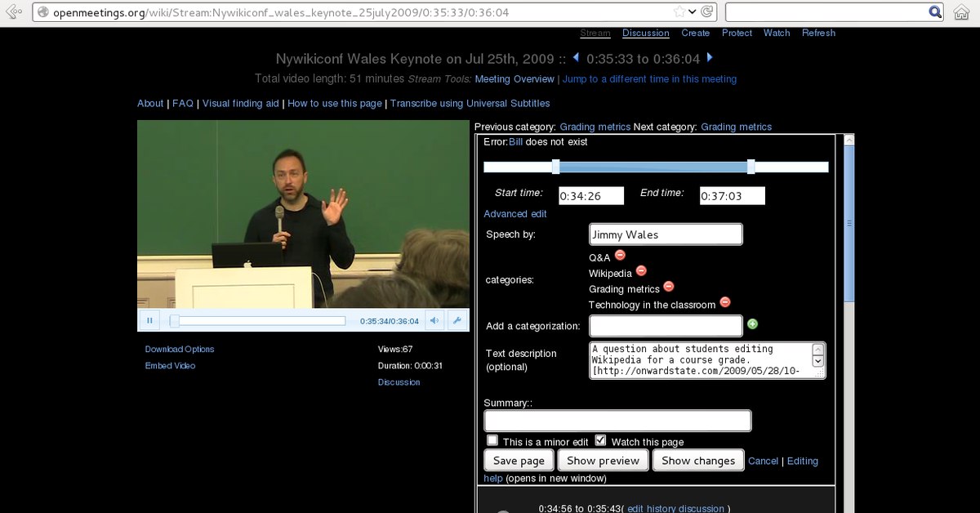
Task: Open the address bar history dropdown arrow
Action: click(693, 12)
